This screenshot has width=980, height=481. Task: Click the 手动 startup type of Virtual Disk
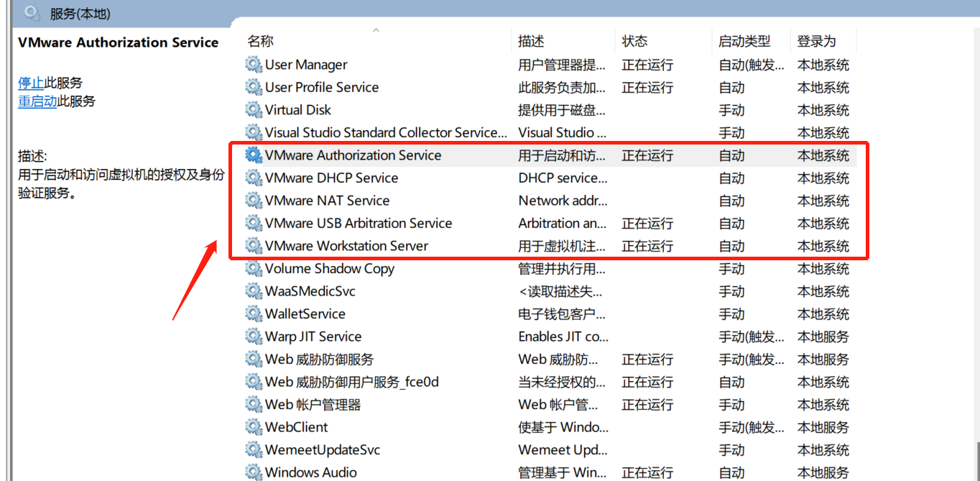pyautogui.click(x=731, y=110)
